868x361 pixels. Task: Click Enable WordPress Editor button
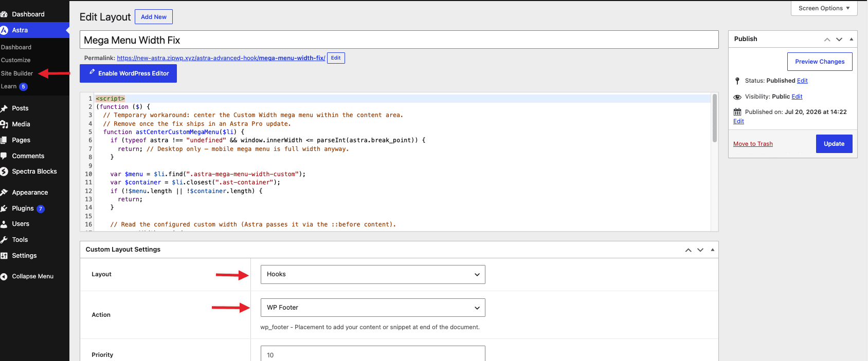128,73
